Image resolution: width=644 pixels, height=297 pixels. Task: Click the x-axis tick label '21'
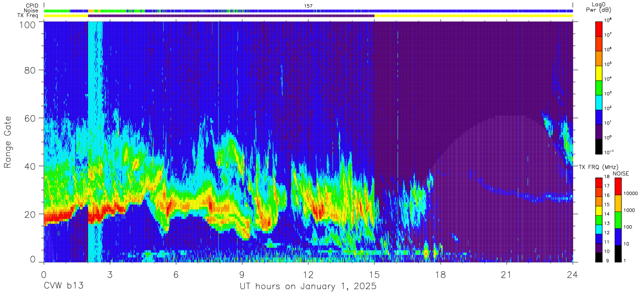[507, 274]
